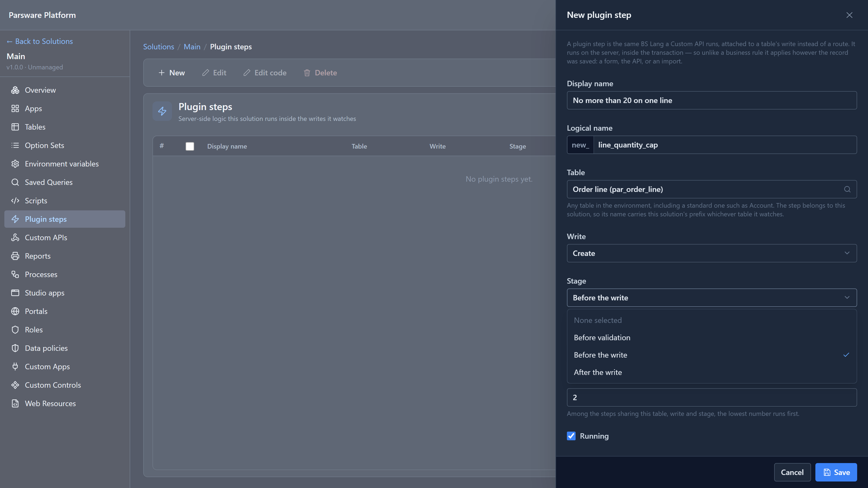Click the Studio apps window icon
The width and height of the screenshot is (868, 488).
pyautogui.click(x=15, y=293)
